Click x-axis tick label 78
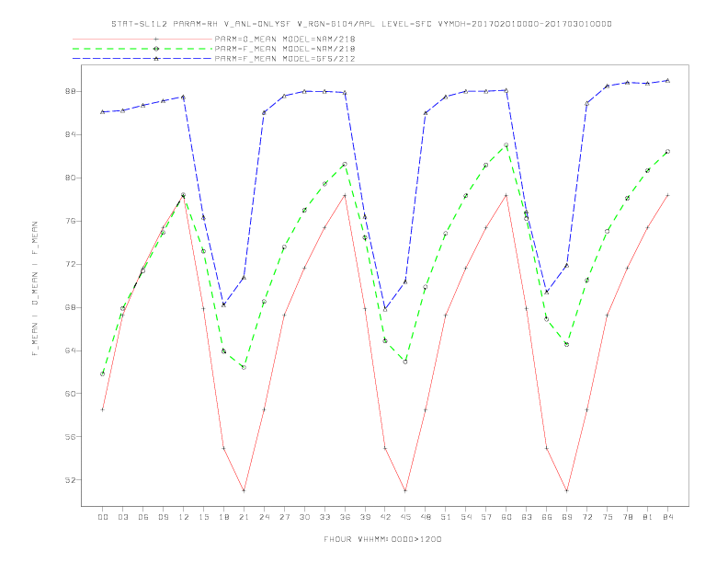The image size is (728, 563). tap(627, 517)
